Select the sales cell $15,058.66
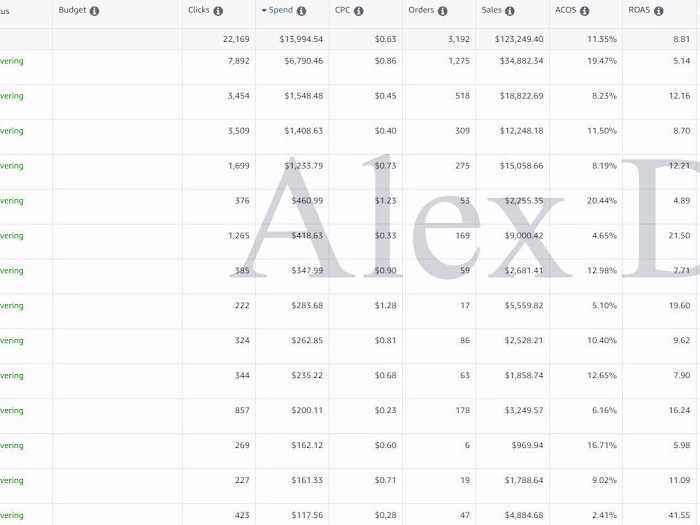The height and width of the screenshot is (525, 700). pyautogui.click(x=521, y=166)
